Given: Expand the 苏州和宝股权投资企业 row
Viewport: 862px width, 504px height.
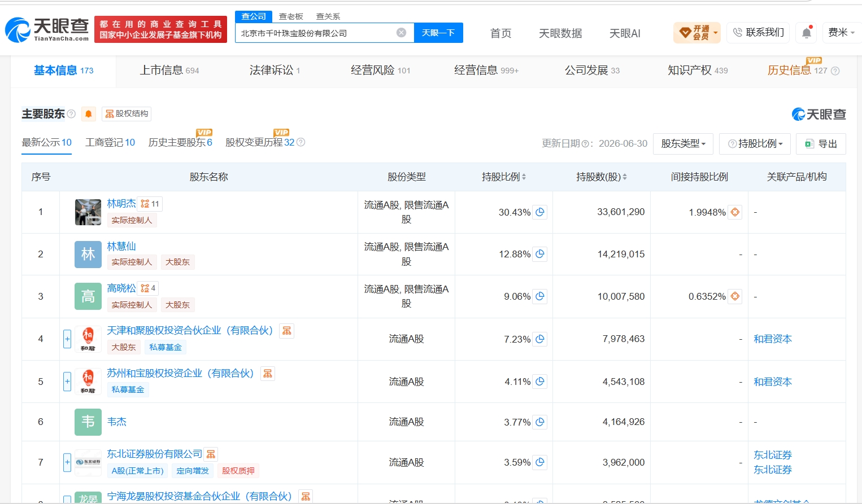Looking at the screenshot, I should coord(67,382).
